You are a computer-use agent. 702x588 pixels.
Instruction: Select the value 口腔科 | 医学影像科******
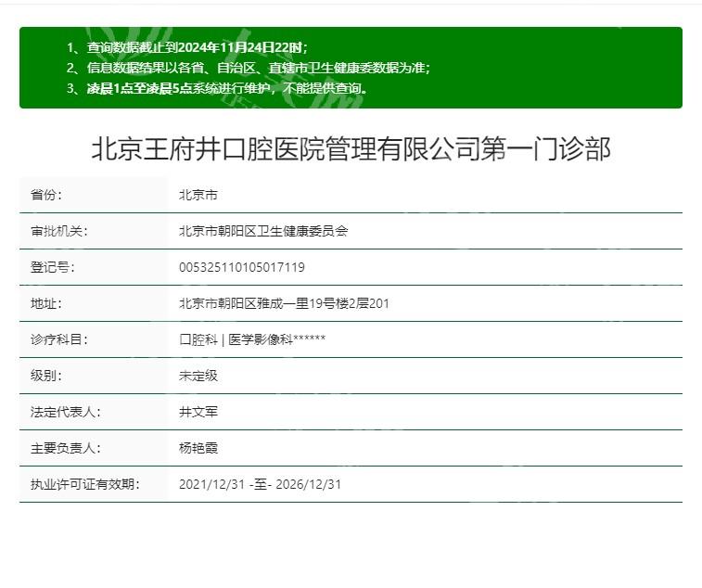(252, 339)
